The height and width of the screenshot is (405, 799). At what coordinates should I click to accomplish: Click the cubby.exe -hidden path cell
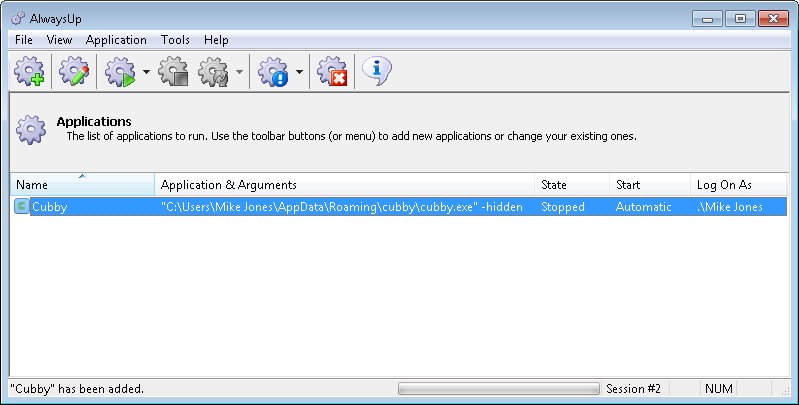pyautogui.click(x=341, y=207)
